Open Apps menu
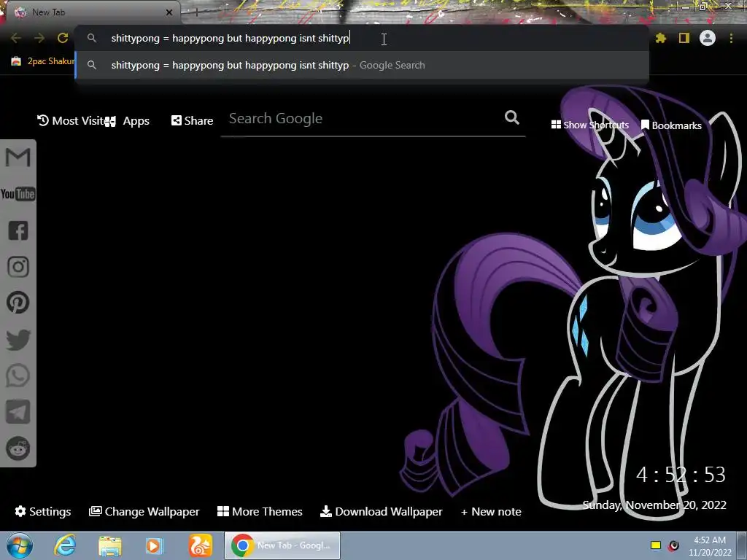Image resolution: width=747 pixels, height=560 pixels. pyautogui.click(x=127, y=121)
